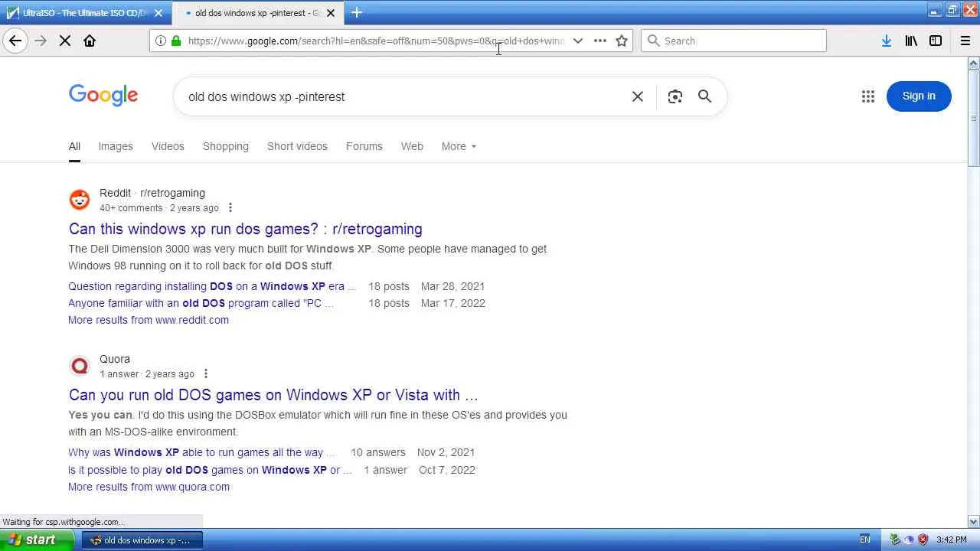
Task: Expand the More search filters dropdown
Action: click(459, 146)
